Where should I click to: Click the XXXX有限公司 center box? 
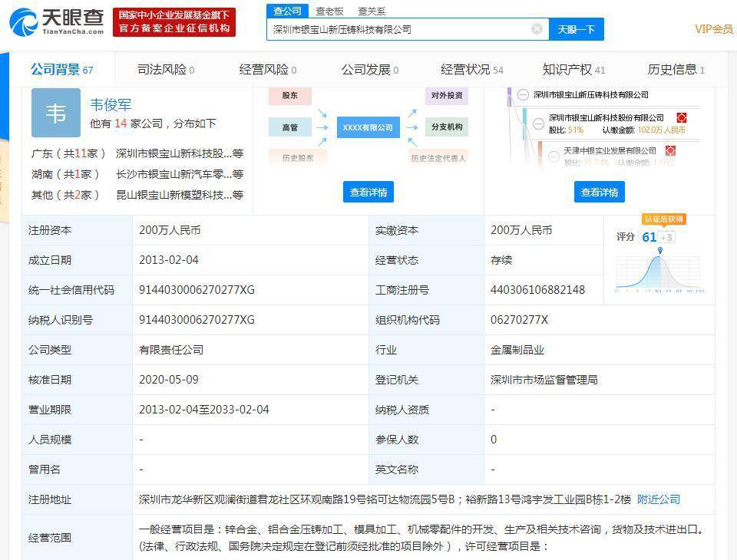pyautogui.click(x=368, y=127)
